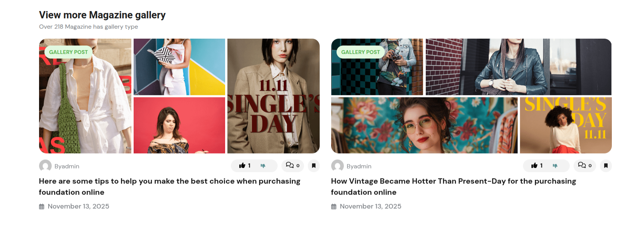Click the GALLERY POST badge over the white-shirt photo
This screenshot has width=644, height=235.
coord(69,52)
